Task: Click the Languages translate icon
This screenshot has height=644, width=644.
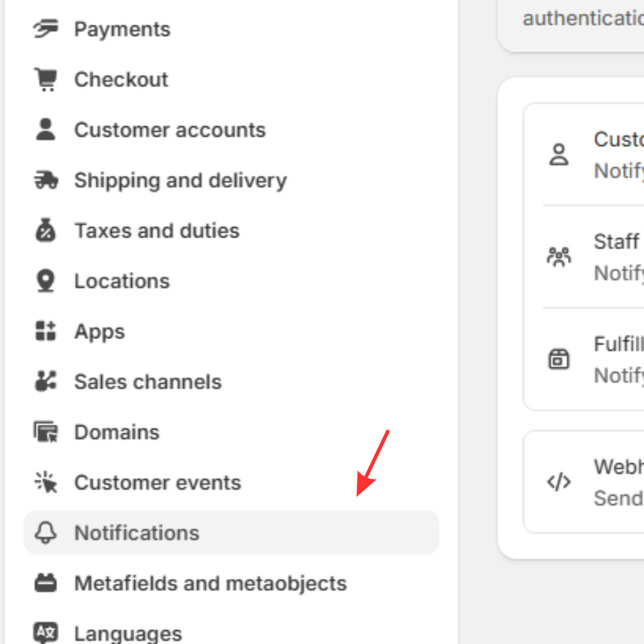Action: (x=45, y=633)
